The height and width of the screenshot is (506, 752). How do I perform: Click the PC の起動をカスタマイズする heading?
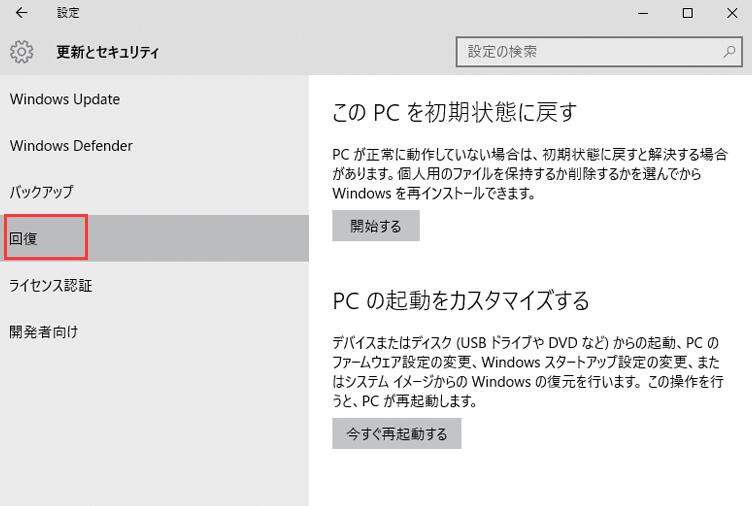pyautogui.click(x=461, y=300)
